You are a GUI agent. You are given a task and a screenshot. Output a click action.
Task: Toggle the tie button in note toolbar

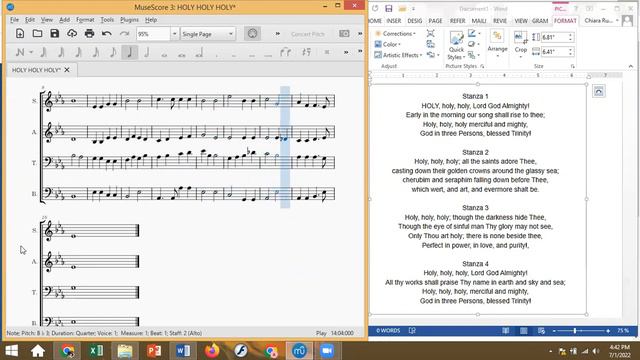[x=285, y=52]
